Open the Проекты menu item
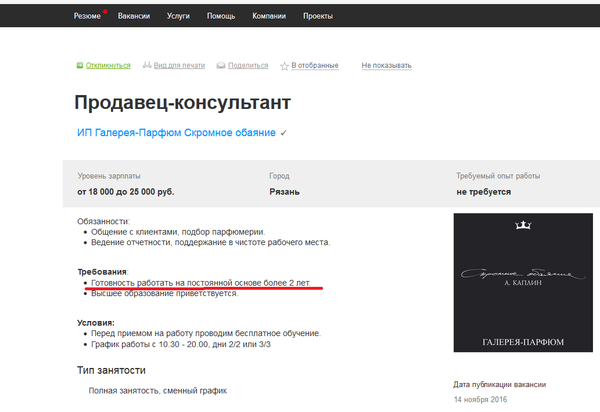The width and height of the screenshot is (600, 412). [318, 17]
